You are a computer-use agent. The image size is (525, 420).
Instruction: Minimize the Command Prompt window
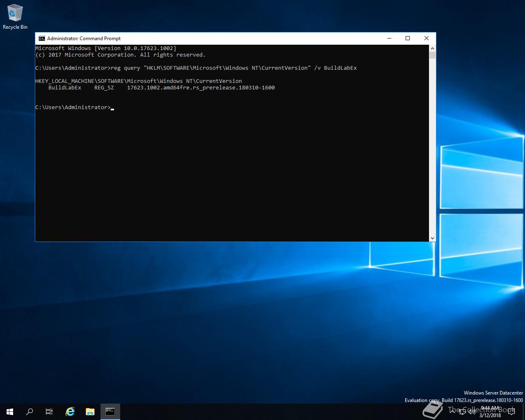point(389,38)
